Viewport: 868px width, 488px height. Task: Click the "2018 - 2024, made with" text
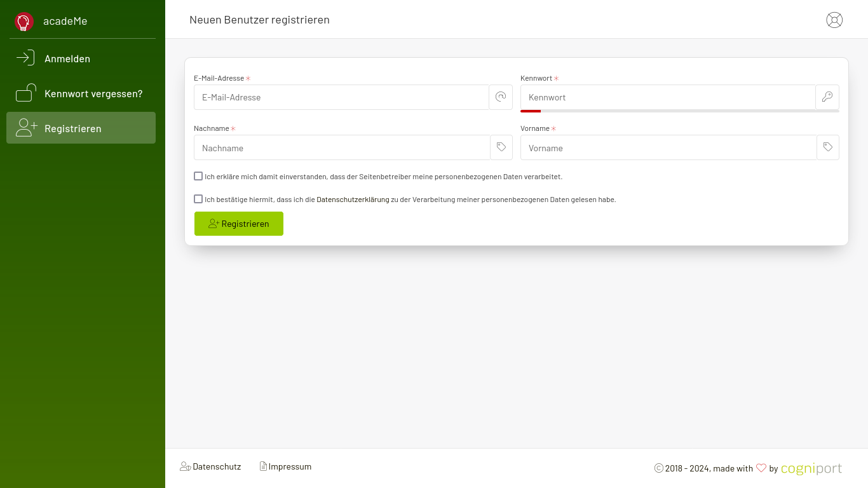709,468
